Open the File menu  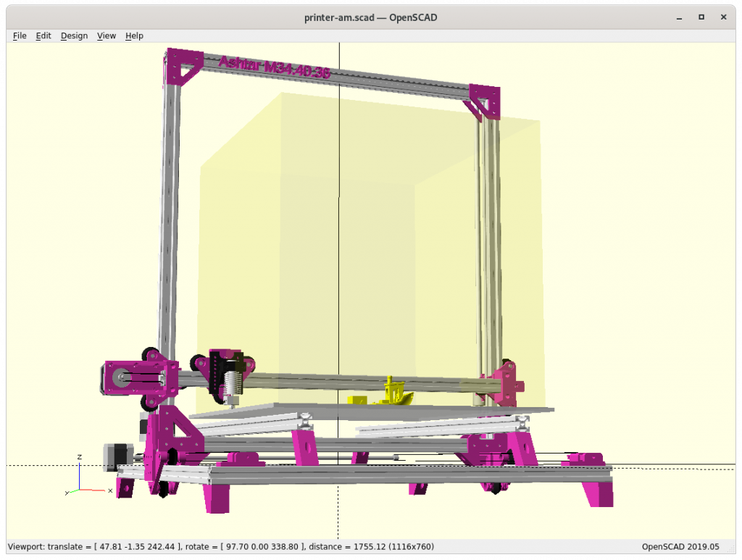[20, 35]
